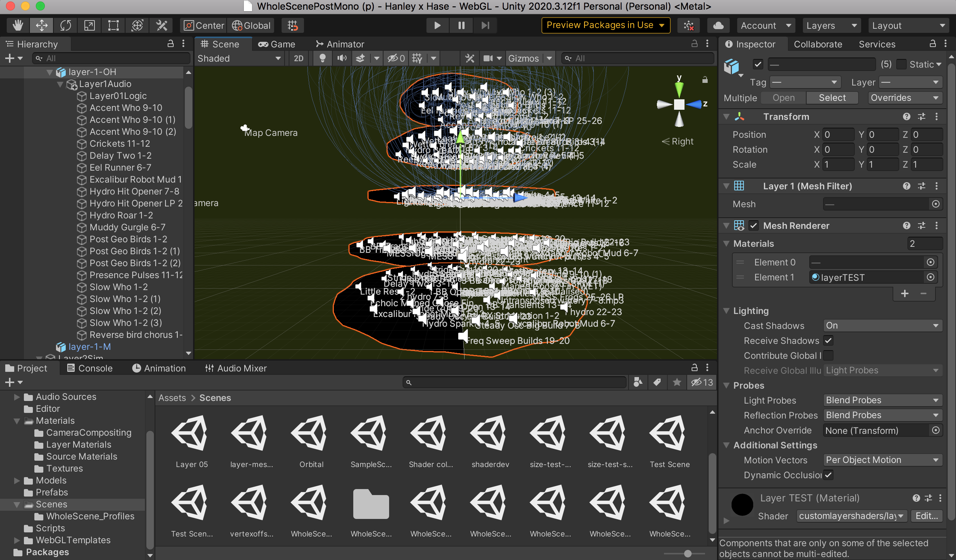Viewport: 956px width, 560px height.
Task: Click the Select prefab button
Action: click(x=832, y=98)
